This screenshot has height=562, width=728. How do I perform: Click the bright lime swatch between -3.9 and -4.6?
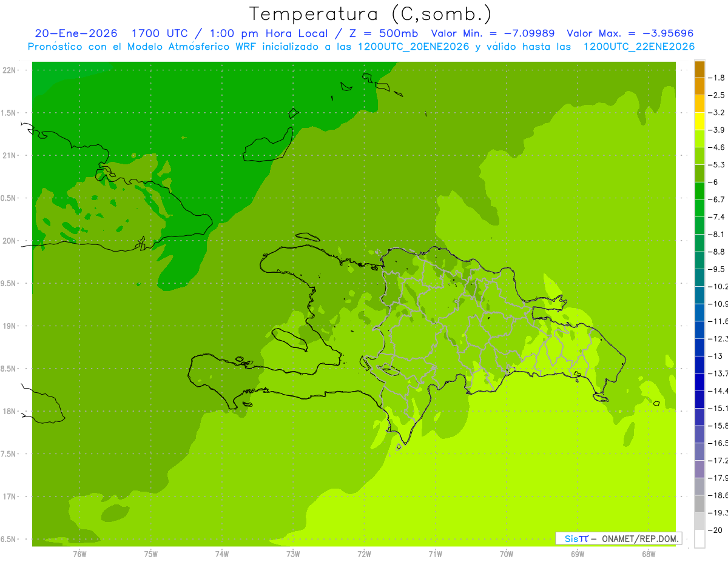[x=699, y=139]
